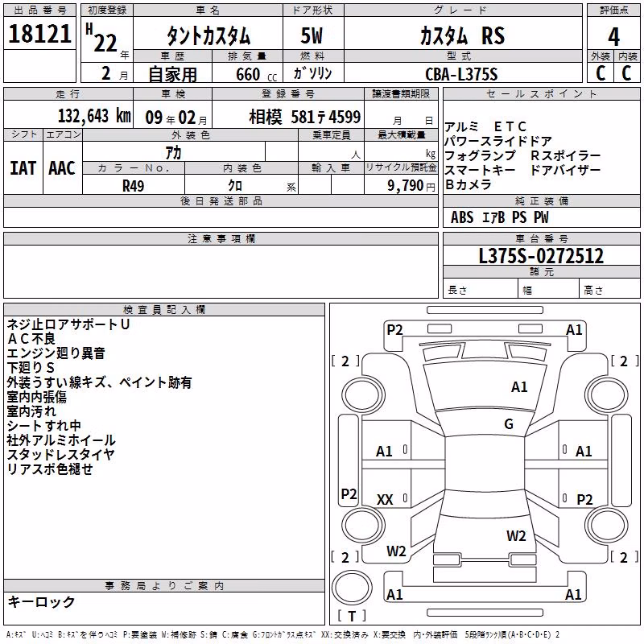Click genuine equipment line ABS エアB PS PW

tap(499, 217)
